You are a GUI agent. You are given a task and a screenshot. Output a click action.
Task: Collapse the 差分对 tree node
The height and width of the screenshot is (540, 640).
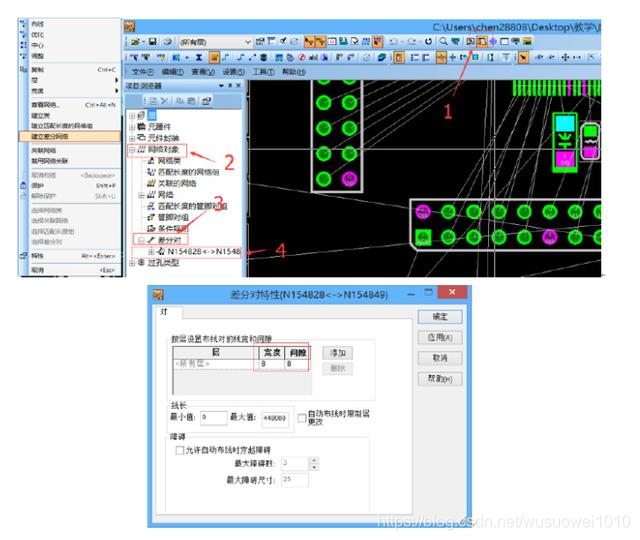(x=141, y=240)
